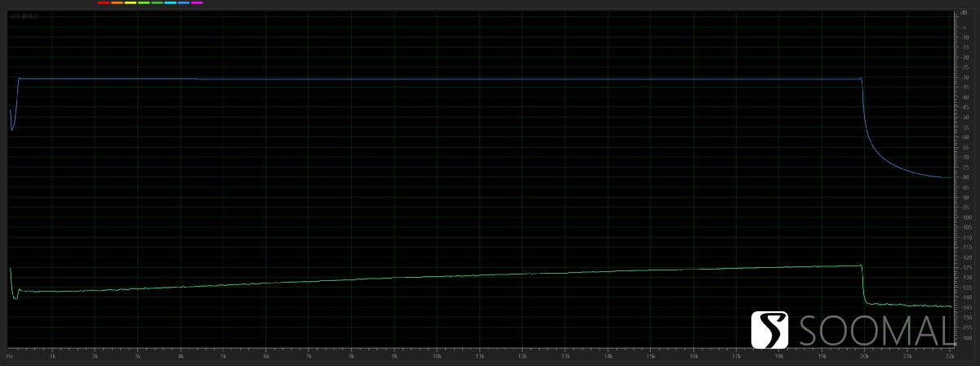Choose the lime green trace swatch
Image resolution: width=980 pixels, height=366 pixels.
[143, 3]
